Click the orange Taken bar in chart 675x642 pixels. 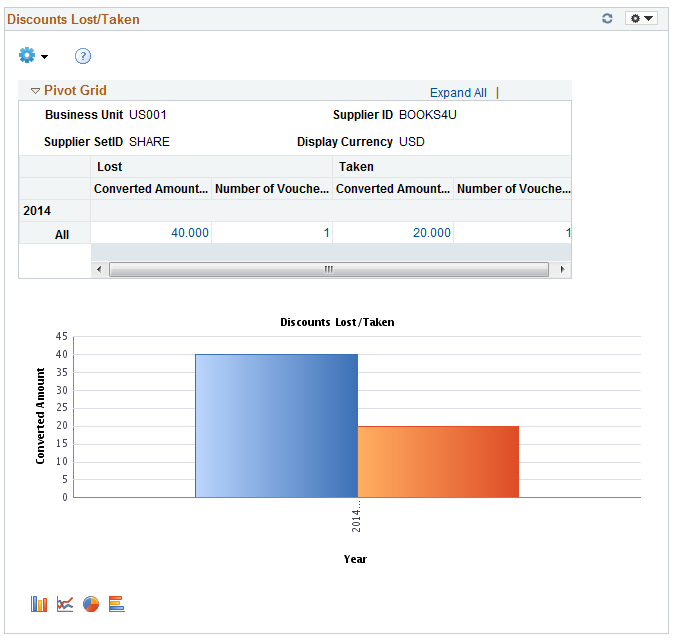(x=438, y=462)
